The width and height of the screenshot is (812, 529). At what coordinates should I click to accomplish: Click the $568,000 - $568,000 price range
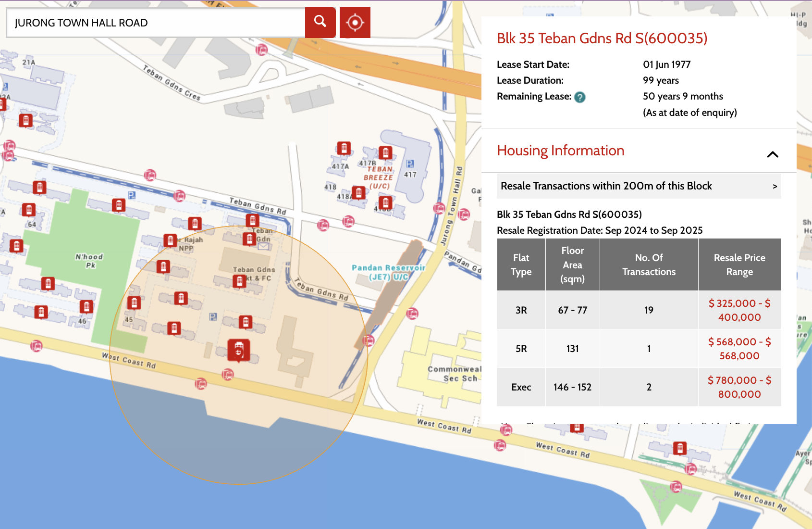pyautogui.click(x=739, y=349)
